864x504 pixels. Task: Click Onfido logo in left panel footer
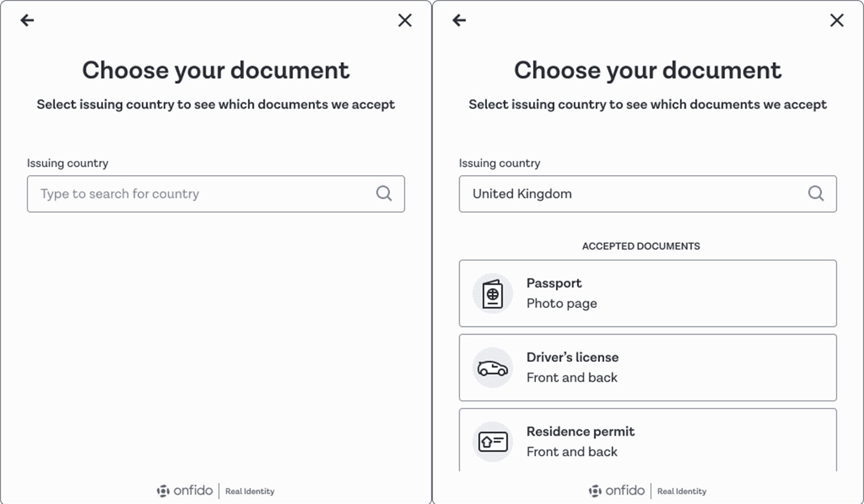point(184,490)
